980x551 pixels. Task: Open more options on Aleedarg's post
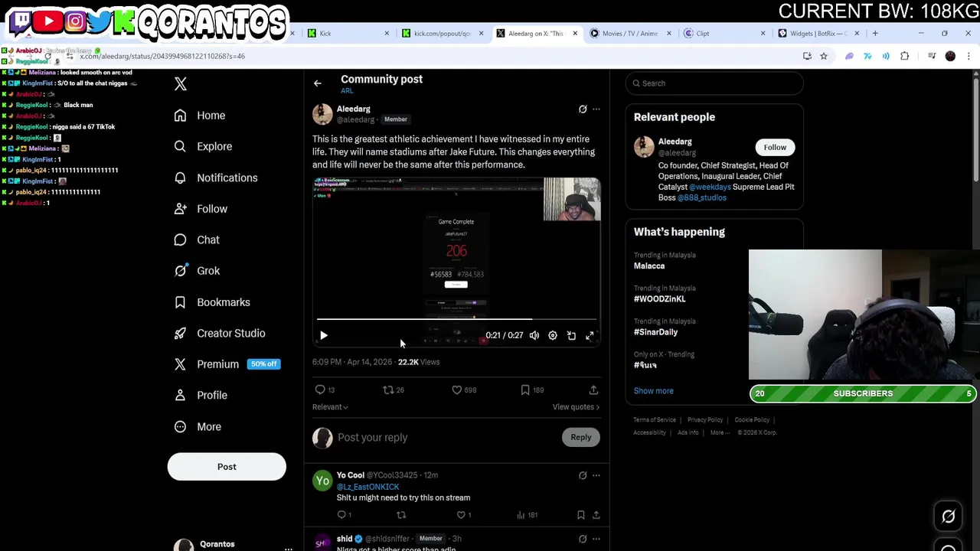pyautogui.click(x=596, y=109)
